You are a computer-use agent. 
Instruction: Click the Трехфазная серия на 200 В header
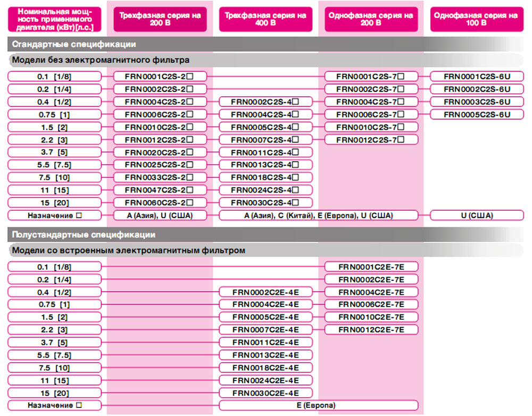tap(160, 19)
